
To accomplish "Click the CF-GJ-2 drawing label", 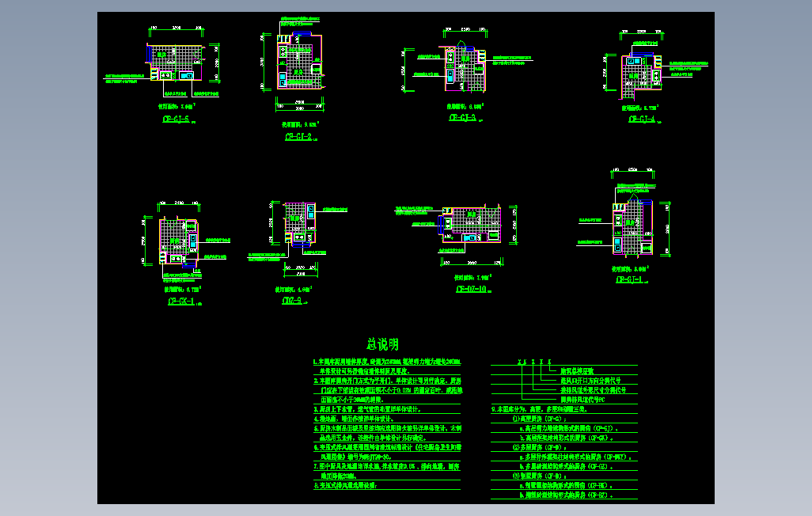I will 298,137.
